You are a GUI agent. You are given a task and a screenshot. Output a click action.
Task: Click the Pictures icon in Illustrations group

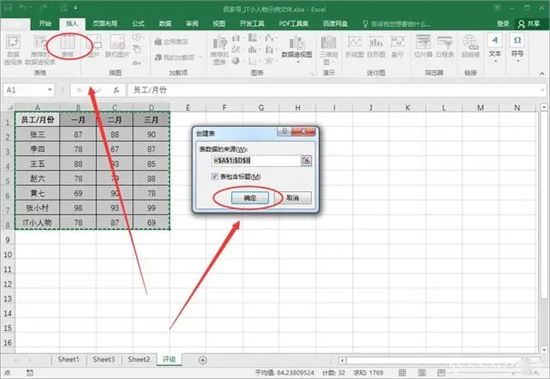click(94, 47)
